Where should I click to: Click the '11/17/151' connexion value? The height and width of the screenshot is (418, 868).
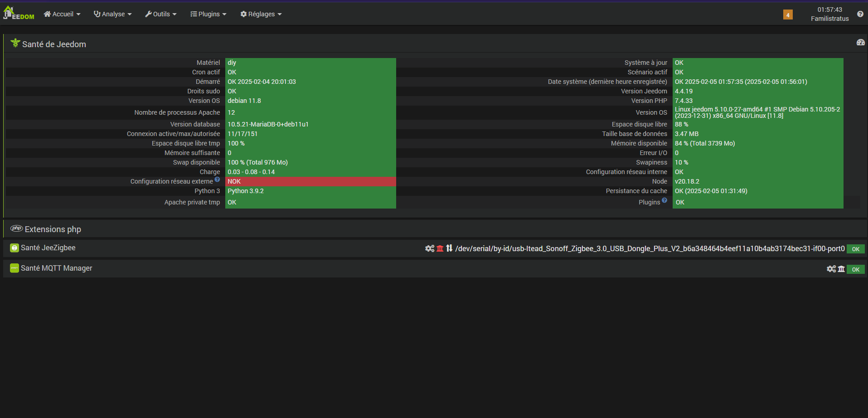tap(242, 134)
